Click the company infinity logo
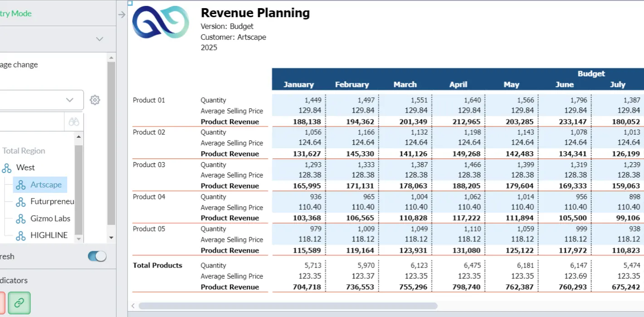 coord(161,22)
